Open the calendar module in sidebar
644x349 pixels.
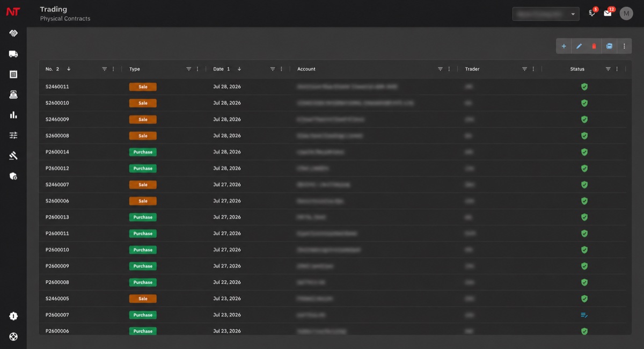13,74
